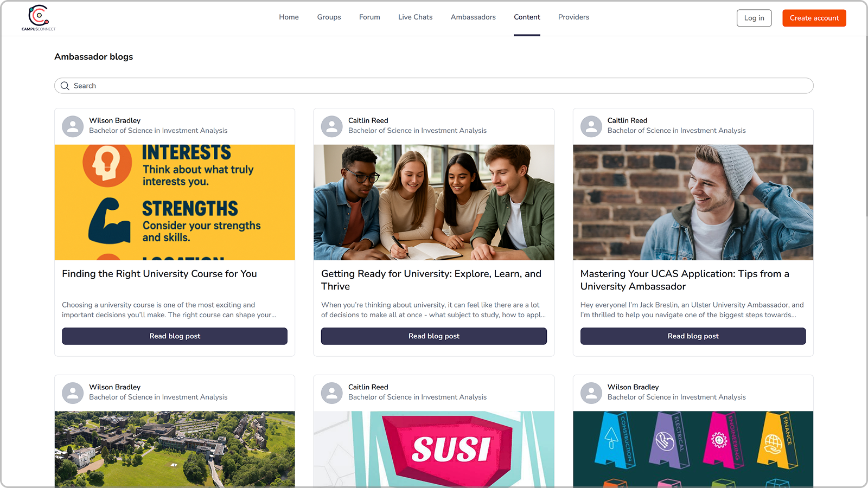Open the Ambassadors page

click(x=473, y=17)
